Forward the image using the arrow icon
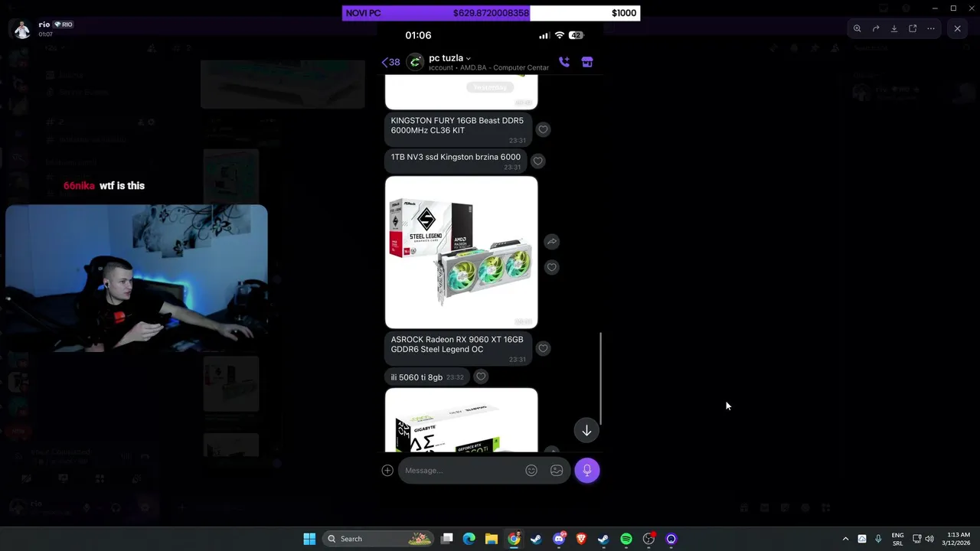 coord(876,28)
